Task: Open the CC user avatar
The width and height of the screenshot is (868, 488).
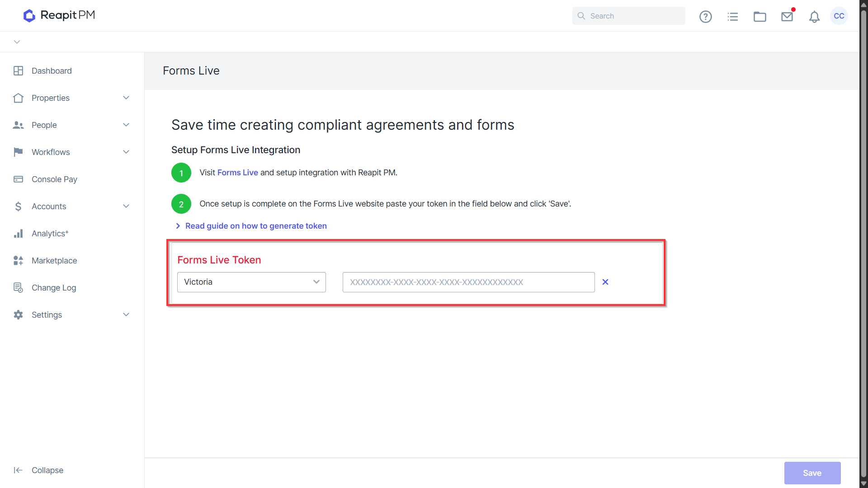Action: pyautogui.click(x=839, y=16)
